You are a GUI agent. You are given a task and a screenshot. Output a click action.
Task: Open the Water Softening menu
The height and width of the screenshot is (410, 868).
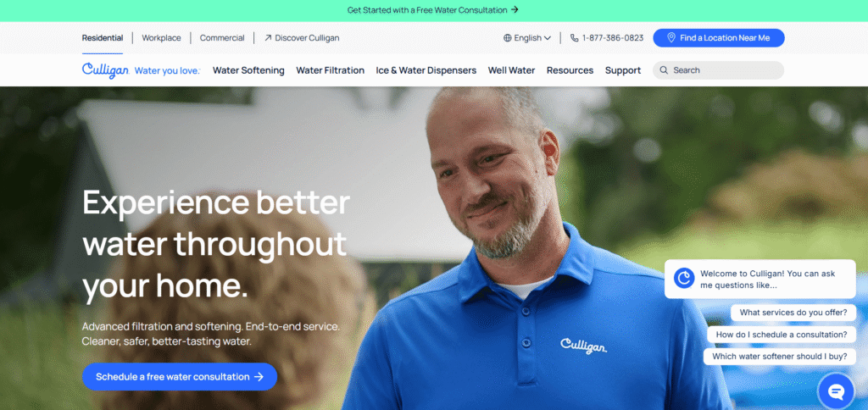click(248, 70)
